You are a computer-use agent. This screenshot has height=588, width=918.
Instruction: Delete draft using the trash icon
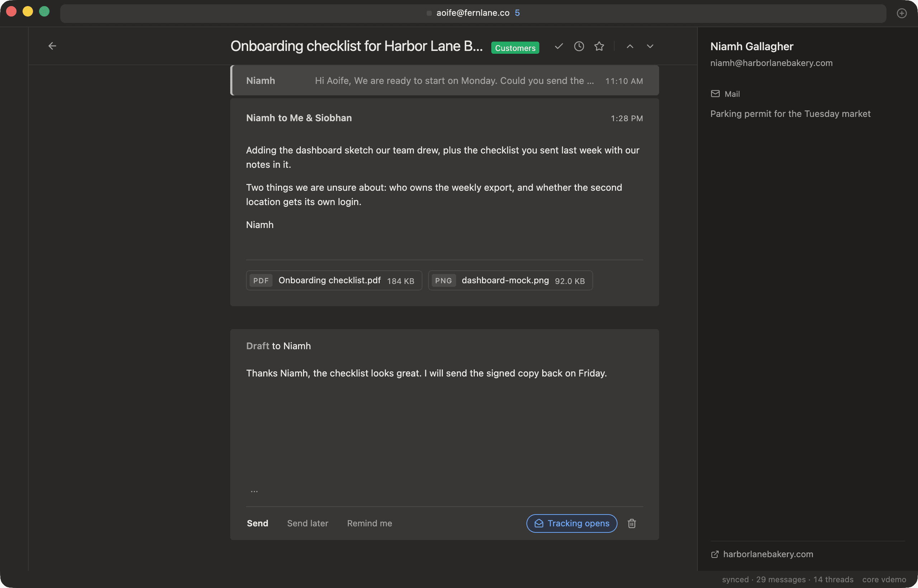click(x=631, y=523)
